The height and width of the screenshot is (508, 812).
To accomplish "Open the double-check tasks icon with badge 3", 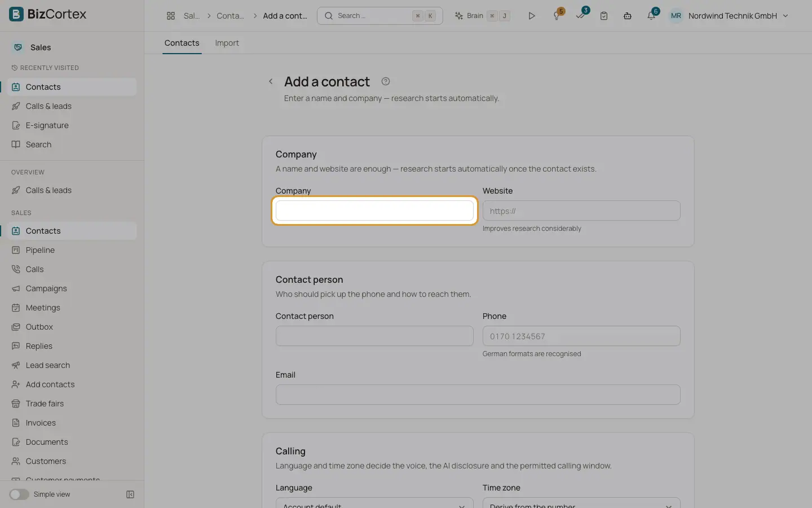I will pyautogui.click(x=581, y=16).
